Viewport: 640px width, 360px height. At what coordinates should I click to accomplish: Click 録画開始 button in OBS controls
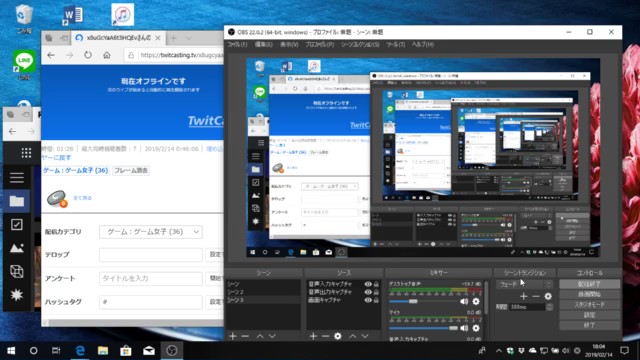click(589, 294)
